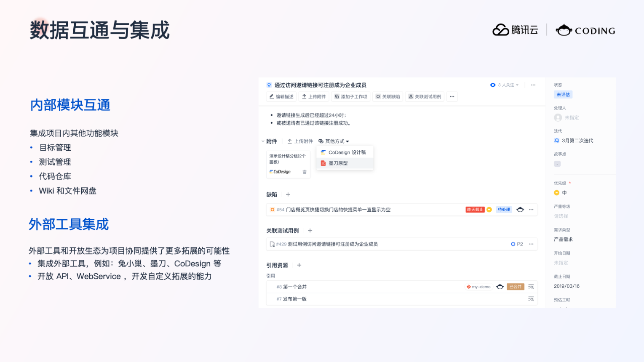Click the requirement type icon beside the issue title
This screenshot has height=362, width=644.
coord(269,85)
